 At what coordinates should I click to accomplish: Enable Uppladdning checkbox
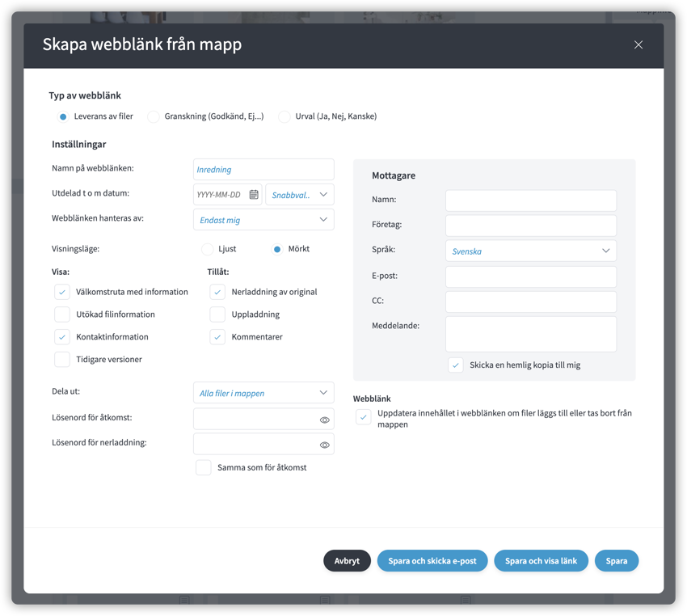217,314
